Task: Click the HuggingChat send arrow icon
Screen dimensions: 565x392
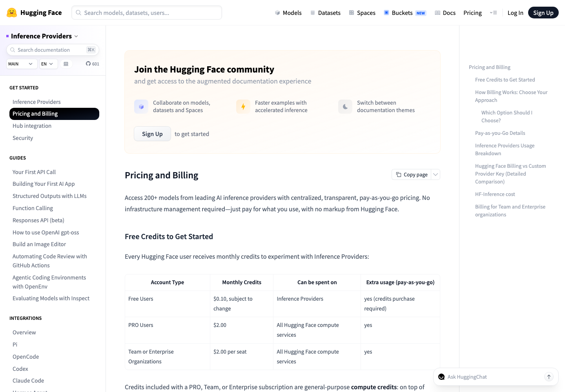Action: click(549, 377)
